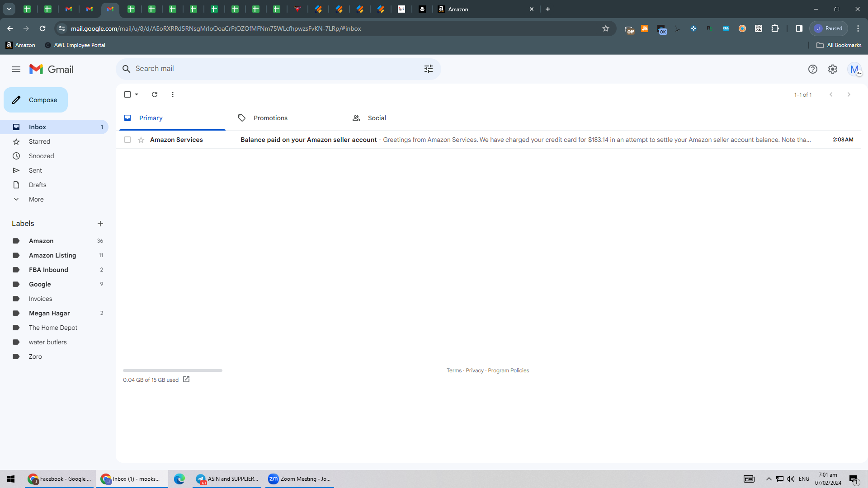Click the Program Policies link
Screen dimensions: 868x488
508,371
